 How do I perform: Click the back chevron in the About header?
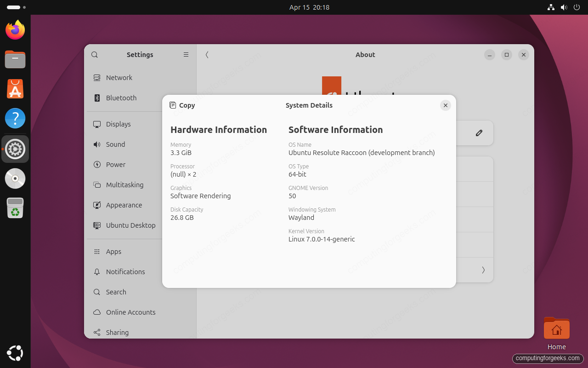(x=207, y=54)
